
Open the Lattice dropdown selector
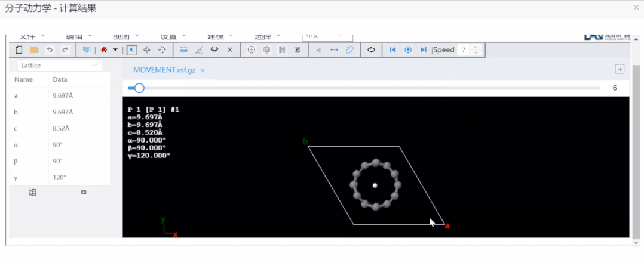click(x=60, y=65)
